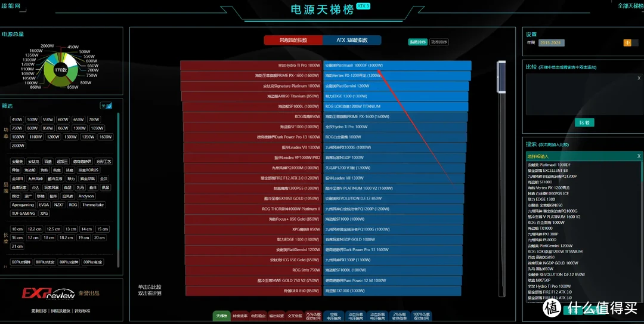Select red bar MWE GOLD 750 V2 (750W)

click(253, 280)
